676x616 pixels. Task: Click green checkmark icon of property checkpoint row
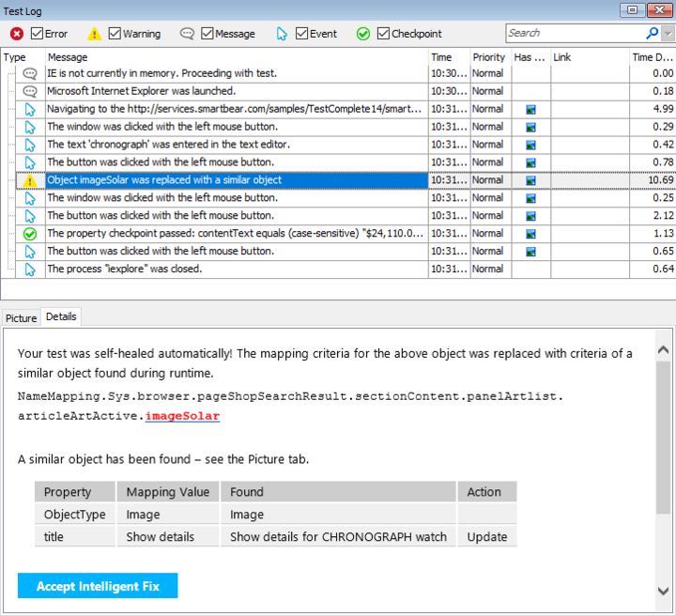[x=30, y=234]
